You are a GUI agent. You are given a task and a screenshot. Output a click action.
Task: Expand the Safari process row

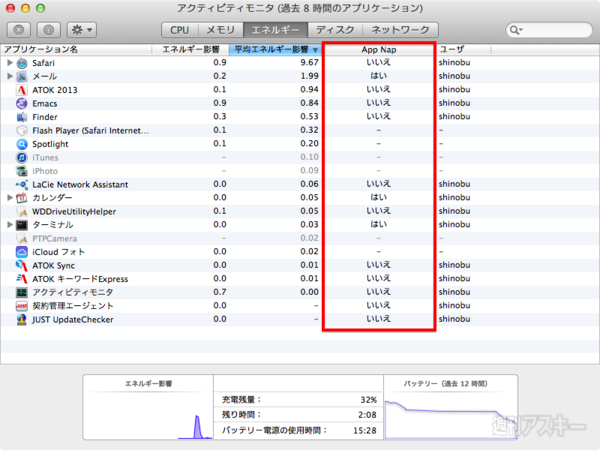click(x=10, y=63)
